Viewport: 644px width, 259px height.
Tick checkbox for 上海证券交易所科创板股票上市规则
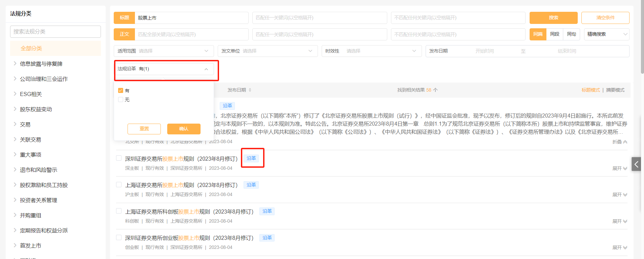119,211
